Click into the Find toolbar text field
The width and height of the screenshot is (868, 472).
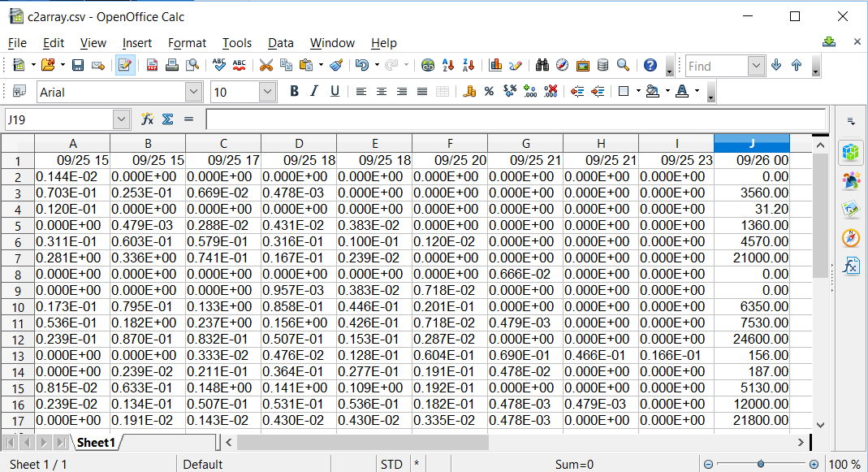click(x=716, y=66)
